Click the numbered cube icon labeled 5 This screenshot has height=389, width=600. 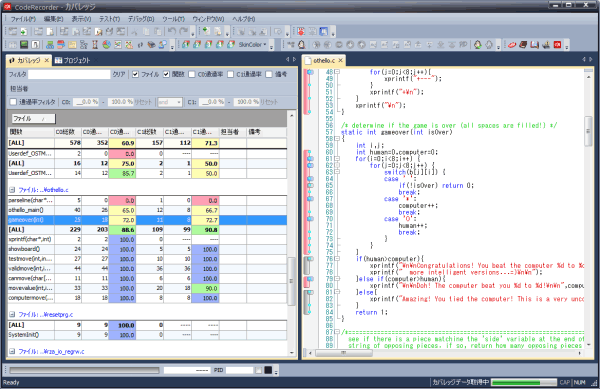231,45
